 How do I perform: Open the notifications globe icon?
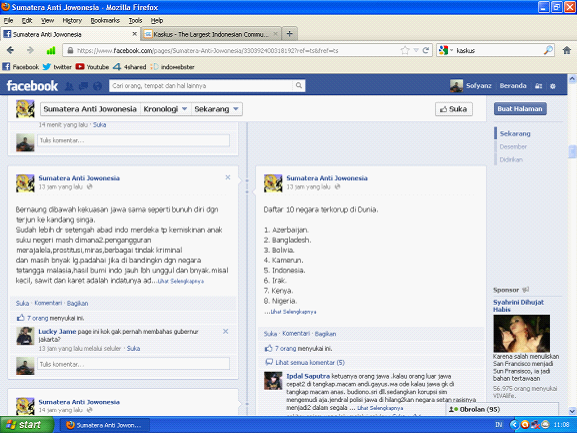coord(98,86)
